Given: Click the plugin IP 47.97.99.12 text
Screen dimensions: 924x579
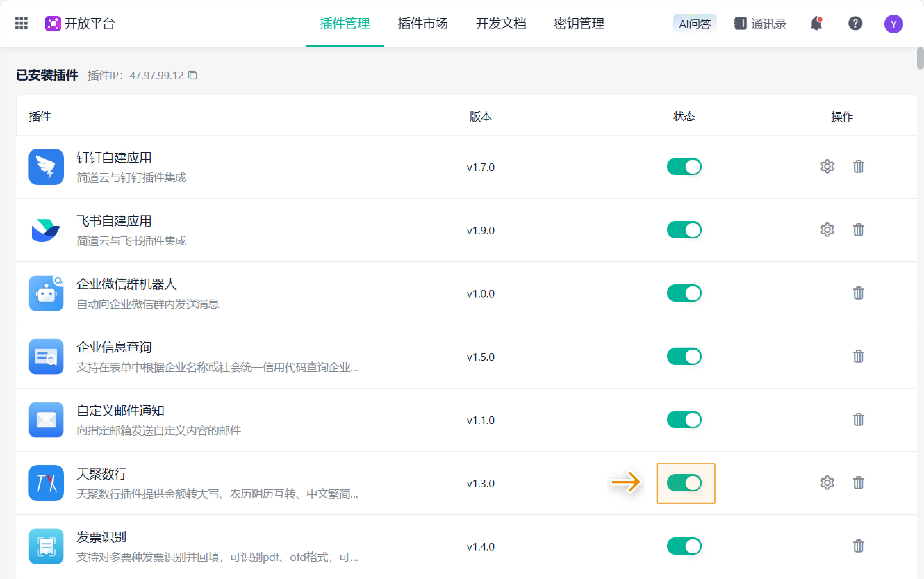Looking at the screenshot, I should tap(156, 75).
